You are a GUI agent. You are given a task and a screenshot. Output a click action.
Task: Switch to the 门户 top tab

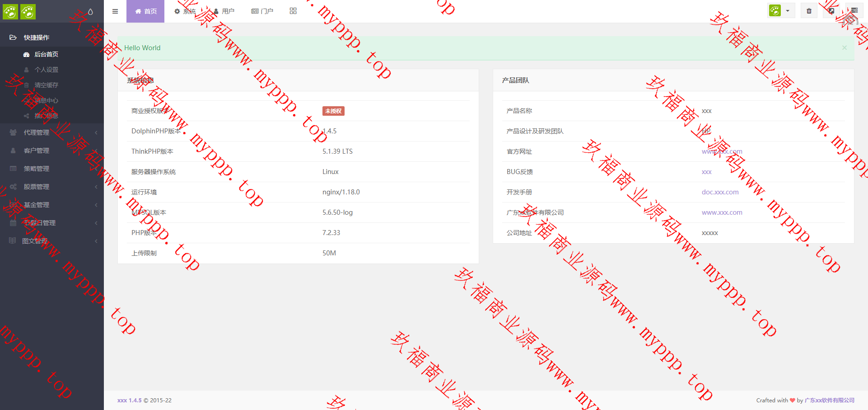(262, 11)
